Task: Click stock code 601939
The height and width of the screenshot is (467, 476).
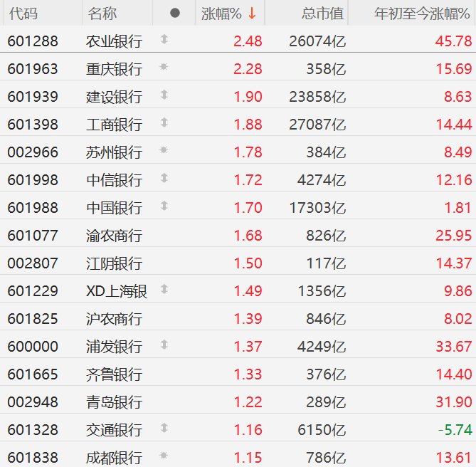Action: [33, 97]
